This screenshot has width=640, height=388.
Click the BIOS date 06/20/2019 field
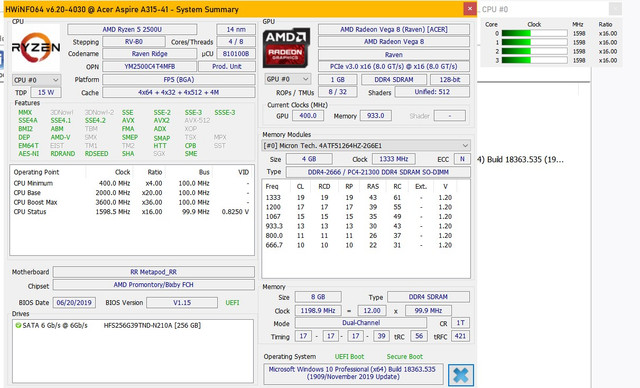74,303
